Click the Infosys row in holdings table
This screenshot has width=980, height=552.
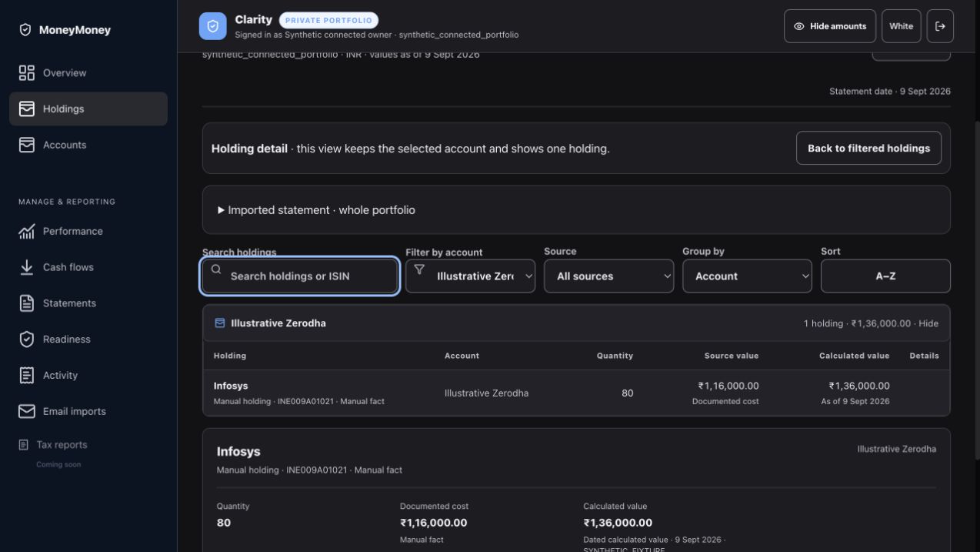576,393
